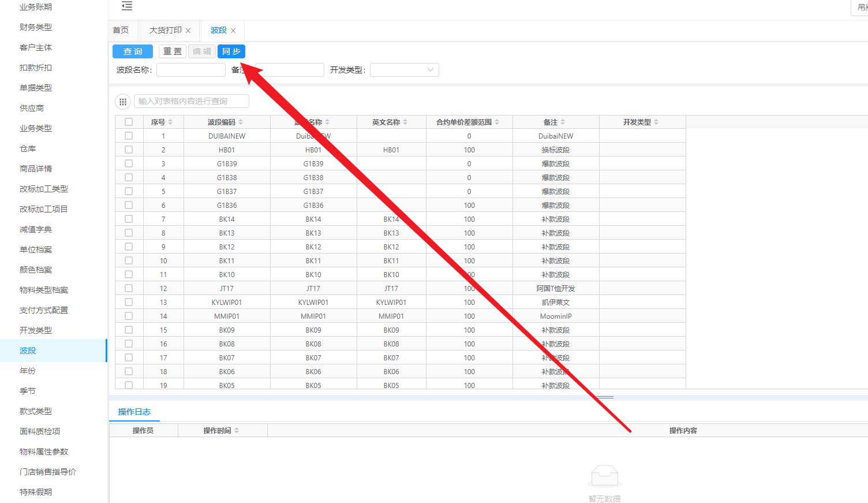Check the row for DUIBAINEW

coord(129,136)
